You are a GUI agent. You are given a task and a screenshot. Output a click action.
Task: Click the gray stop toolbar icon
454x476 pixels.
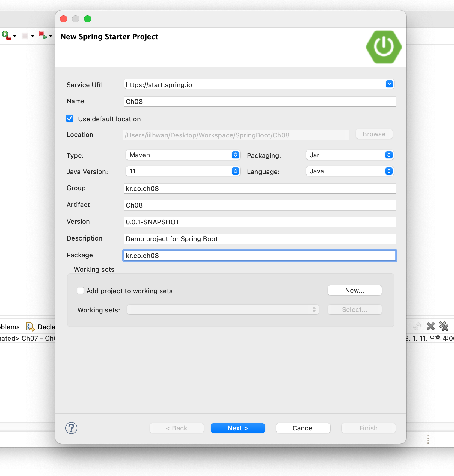[x=25, y=36]
